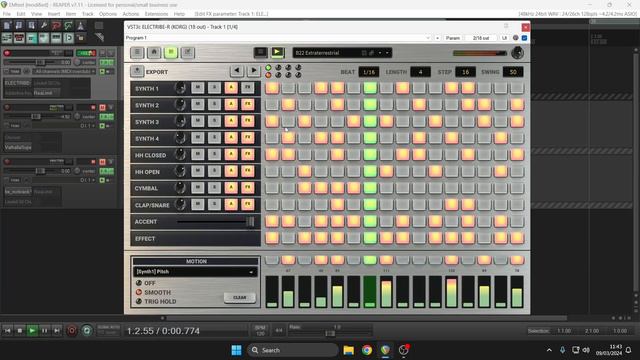Viewport: 640px width, 360px height.
Task: Start Electribe pattern with green play button
Action: pos(278,52)
